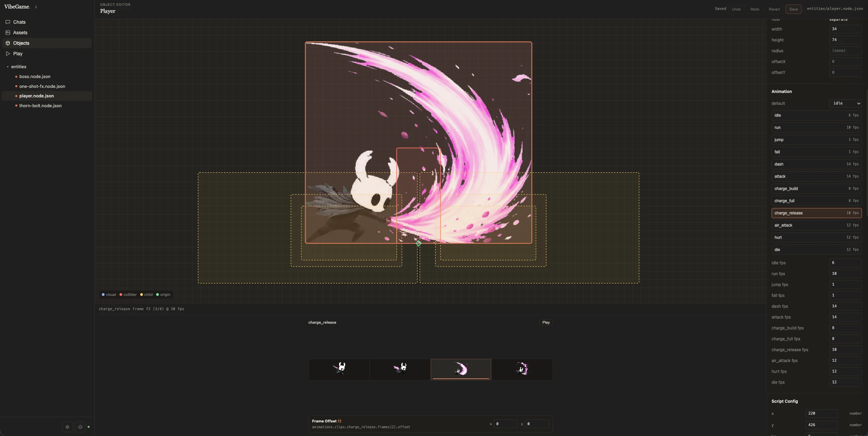
Task: Select the air_attack animation clip
Action: tap(816, 225)
